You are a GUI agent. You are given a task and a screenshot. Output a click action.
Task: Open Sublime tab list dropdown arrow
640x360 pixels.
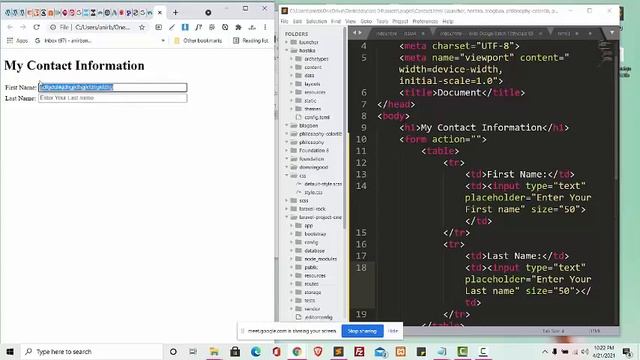(x=611, y=33)
